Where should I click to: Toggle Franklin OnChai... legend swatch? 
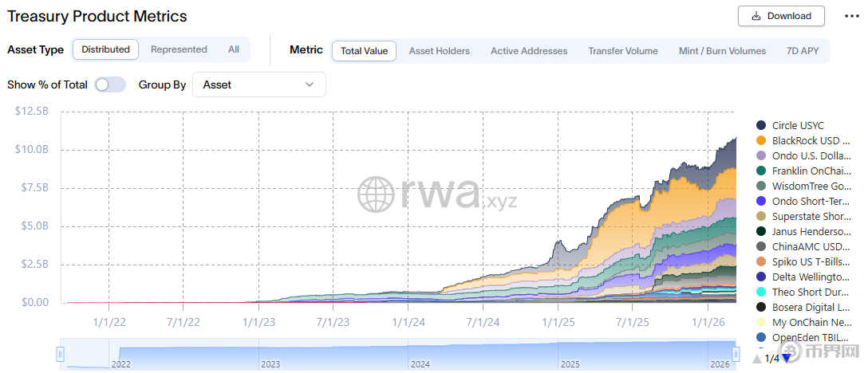[x=761, y=171]
